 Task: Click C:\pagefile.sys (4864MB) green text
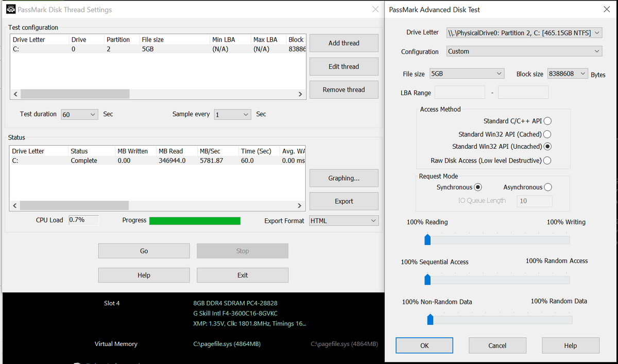tap(227, 344)
